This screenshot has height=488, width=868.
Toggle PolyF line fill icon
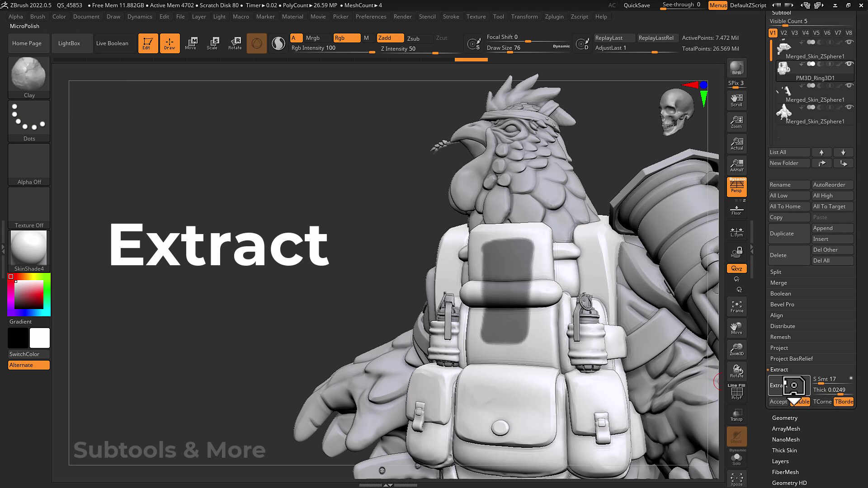tap(736, 392)
